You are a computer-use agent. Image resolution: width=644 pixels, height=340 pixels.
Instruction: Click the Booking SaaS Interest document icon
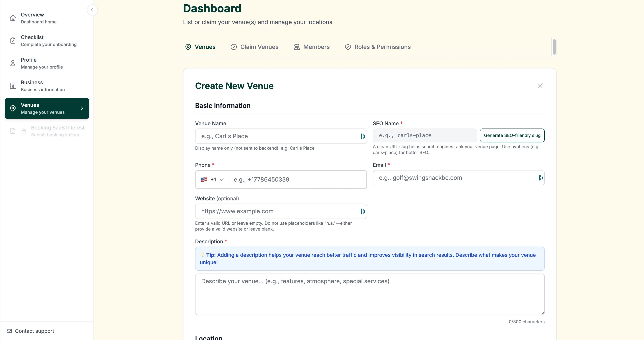click(x=13, y=131)
